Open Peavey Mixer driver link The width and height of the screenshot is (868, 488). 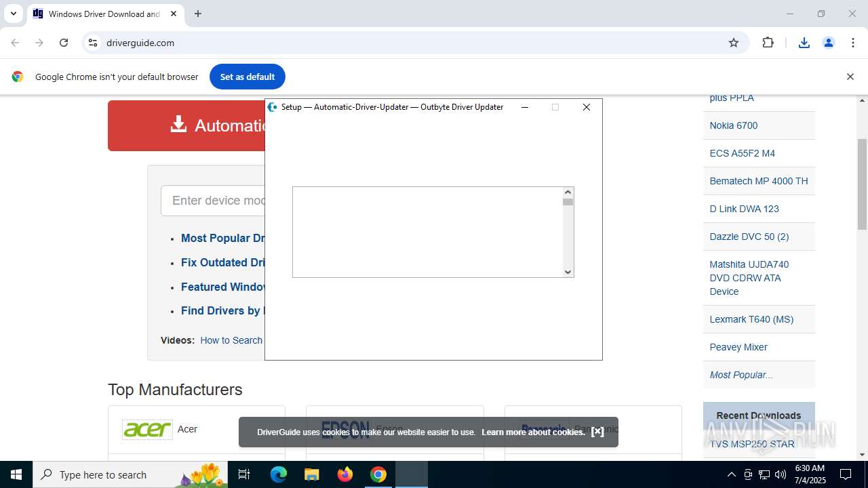click(x=738, y=347)
